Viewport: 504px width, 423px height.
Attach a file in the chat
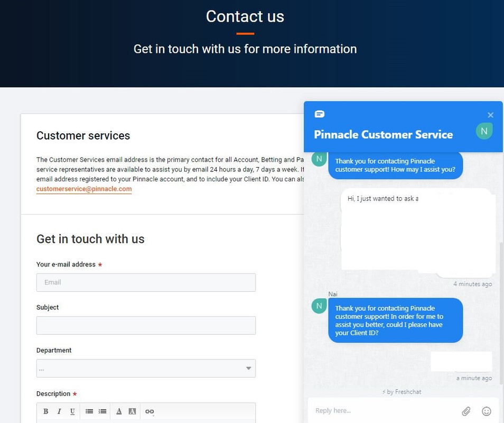tap(466, 411)
